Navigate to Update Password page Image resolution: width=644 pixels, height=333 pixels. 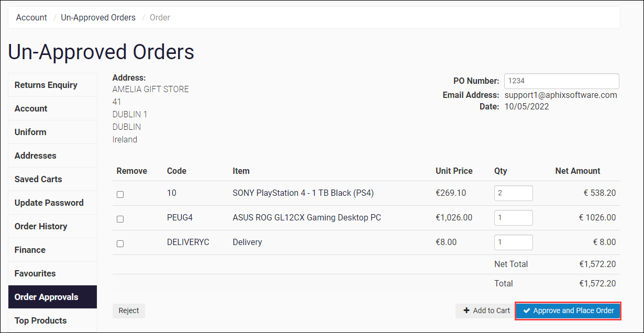coord(49,203)
